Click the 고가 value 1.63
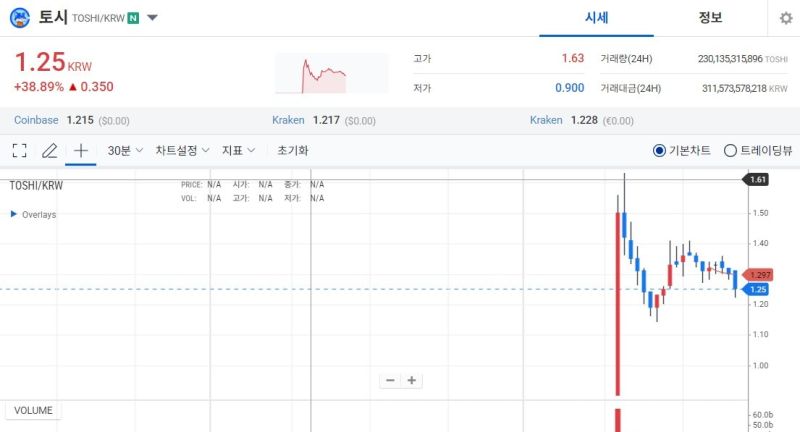800x432 pixels. coord(572,58)
